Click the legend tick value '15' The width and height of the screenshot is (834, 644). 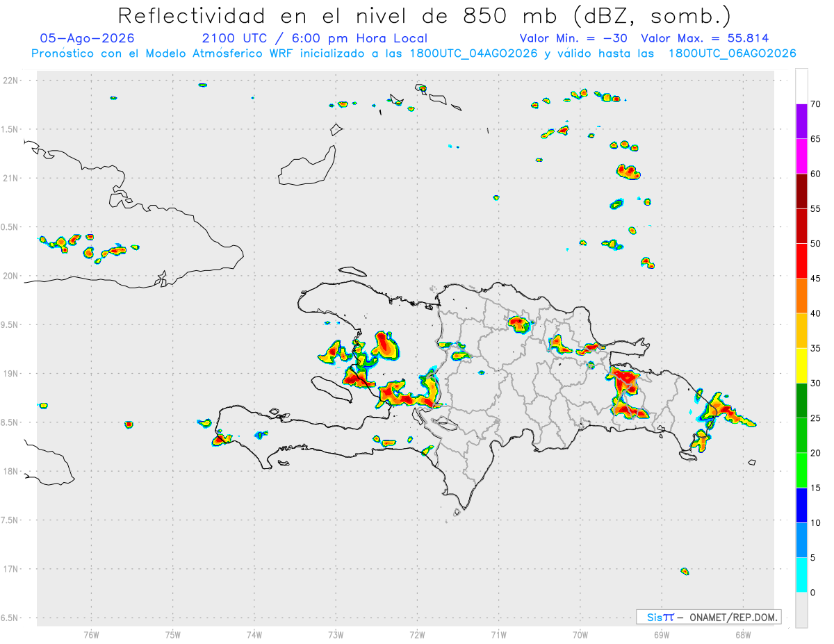point(816,488)
